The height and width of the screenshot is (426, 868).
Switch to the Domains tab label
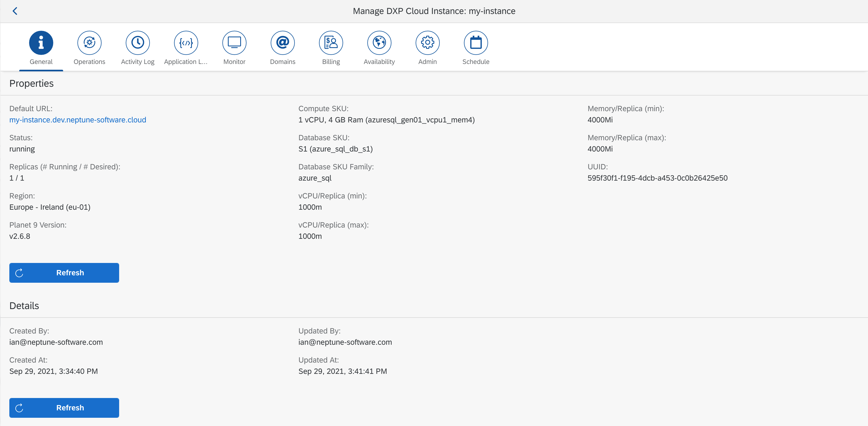coord(283,62)
